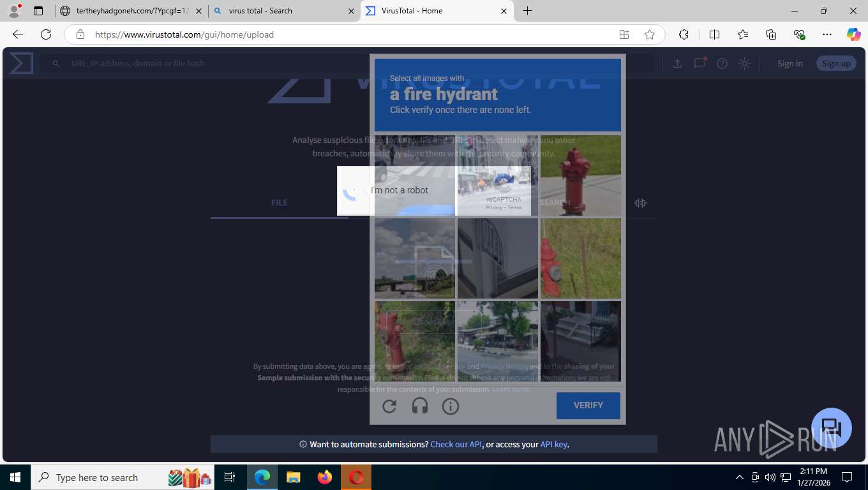The height and width of the screenshot is (490, 868).
Task: Click the VirusTotal logo icon in header
Action: 21,63
